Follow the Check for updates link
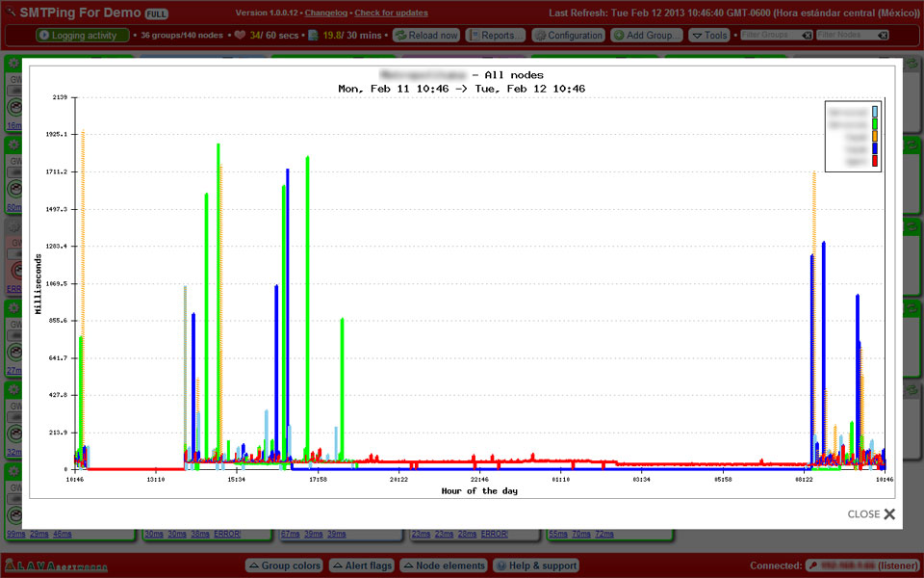Viewport: 924px width, 578px height. 391,13
